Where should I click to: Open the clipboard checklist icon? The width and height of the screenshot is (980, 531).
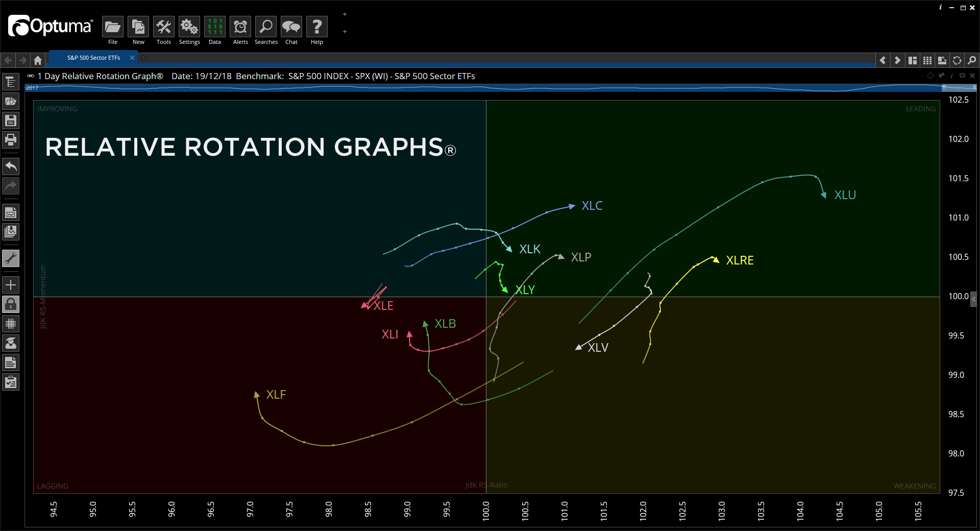click(11, 382)
